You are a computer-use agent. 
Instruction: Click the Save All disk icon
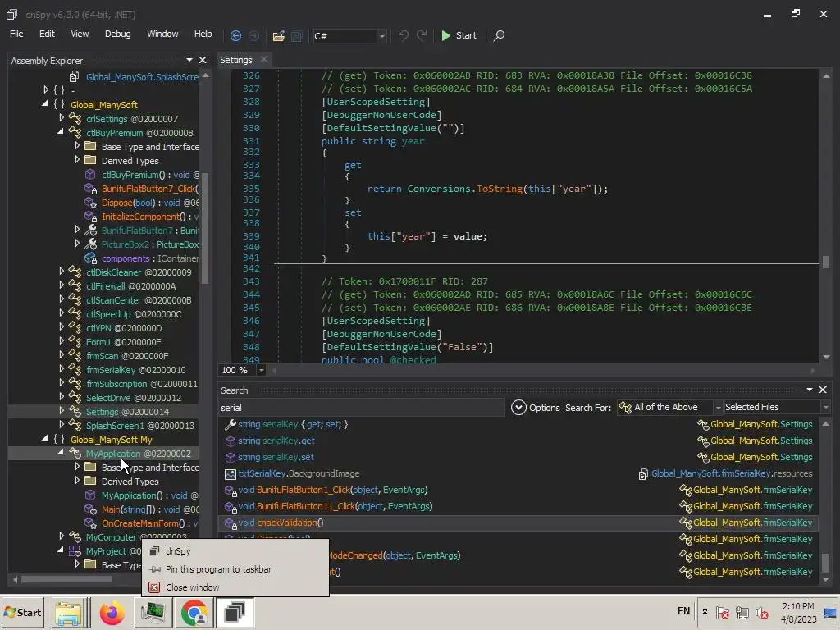pos(296,36)
